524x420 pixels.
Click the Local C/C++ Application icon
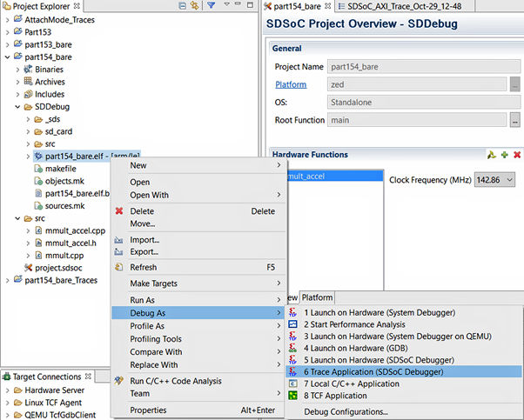pos(292,383)
